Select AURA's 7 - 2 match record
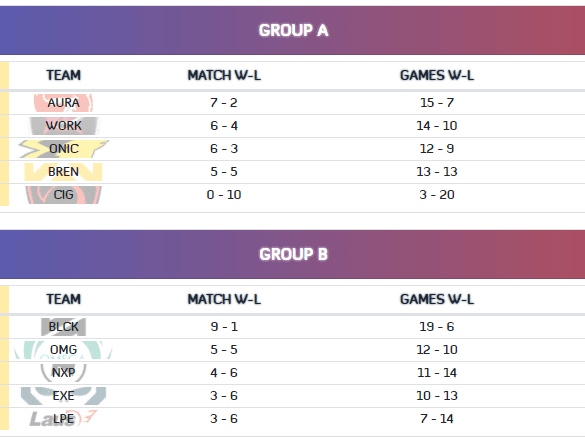585x447 pixels. [224, 103]
